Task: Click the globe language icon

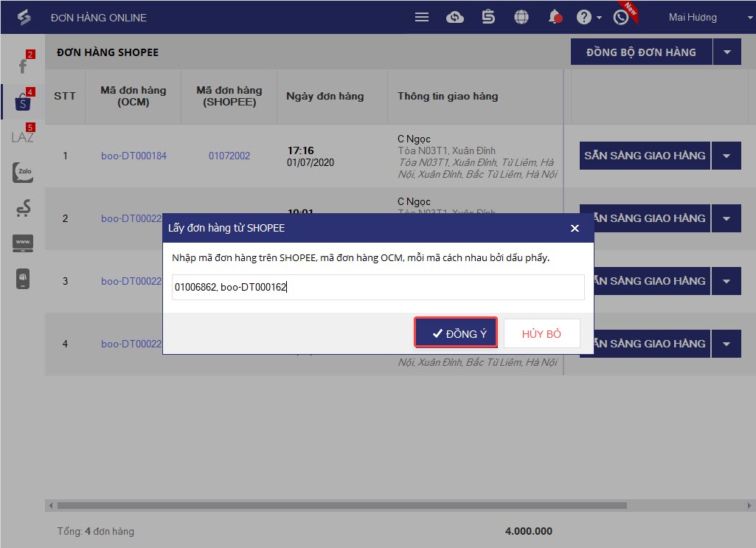Action: [x=521, y=18]
